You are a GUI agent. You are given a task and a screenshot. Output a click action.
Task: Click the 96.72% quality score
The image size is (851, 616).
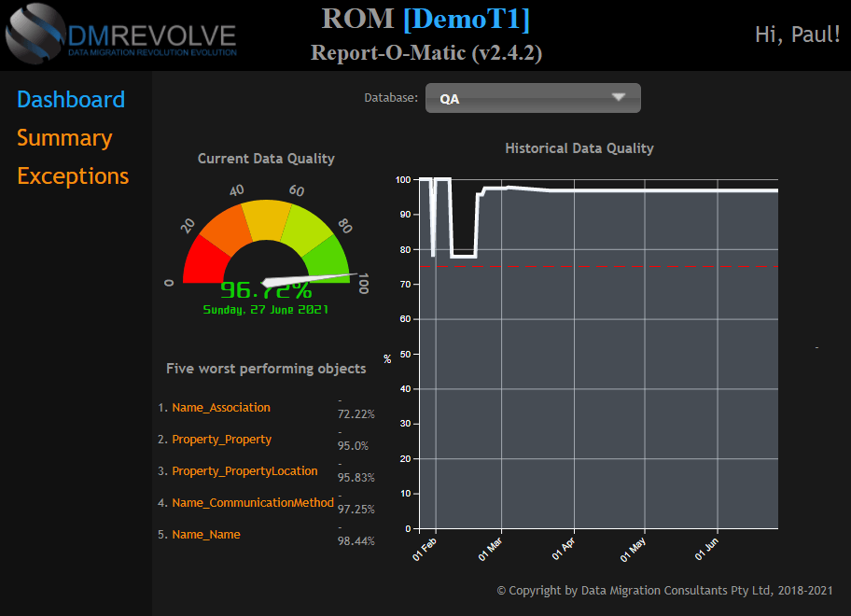265,290
